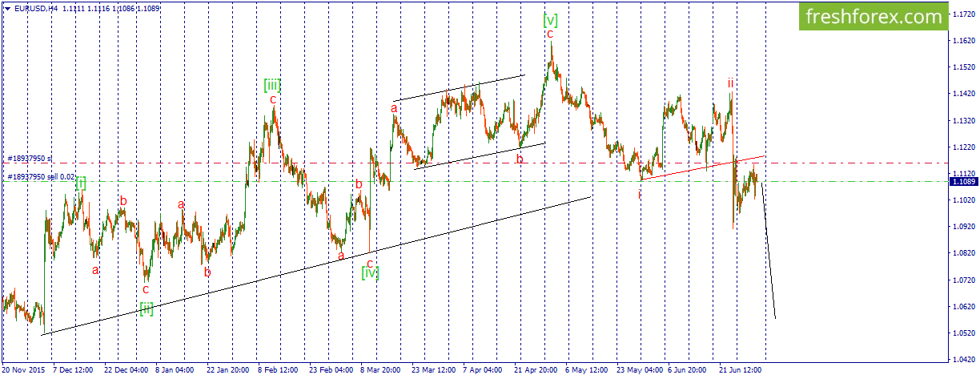
Task: Click the 21 Jun 12:00 date label
Action: [740, 370]
